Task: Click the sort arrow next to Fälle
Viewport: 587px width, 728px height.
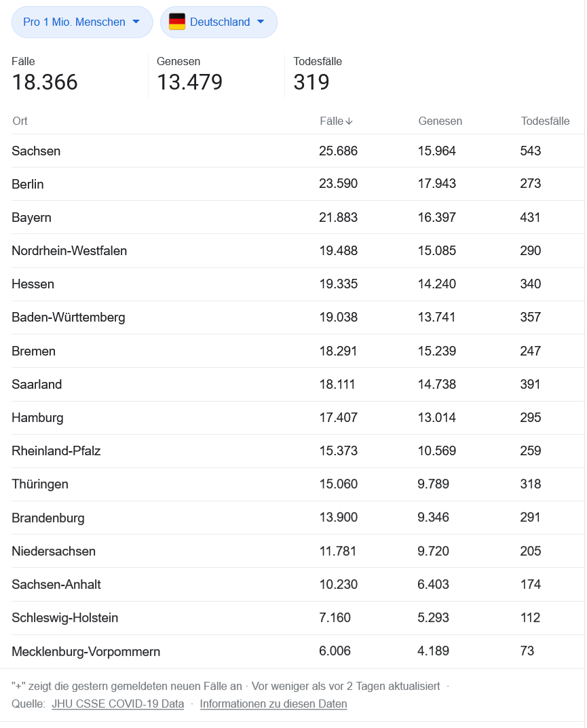Action: [x=350, y=121]
